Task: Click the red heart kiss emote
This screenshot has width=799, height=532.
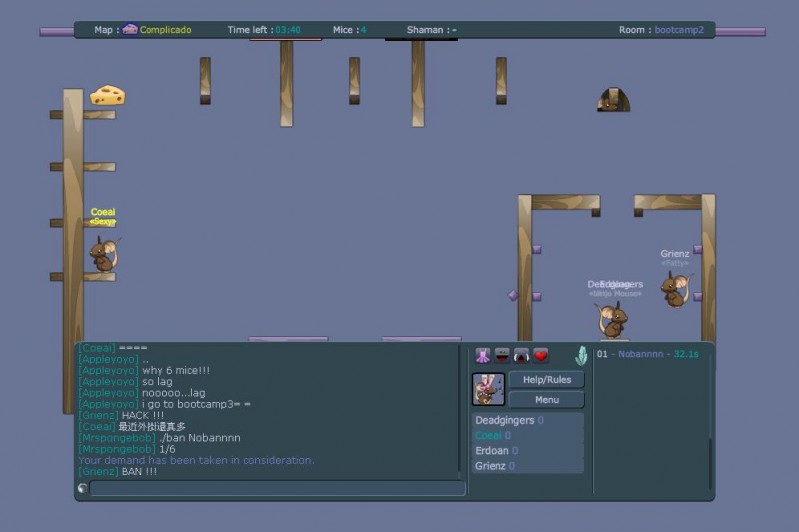Action: [541, 356]
